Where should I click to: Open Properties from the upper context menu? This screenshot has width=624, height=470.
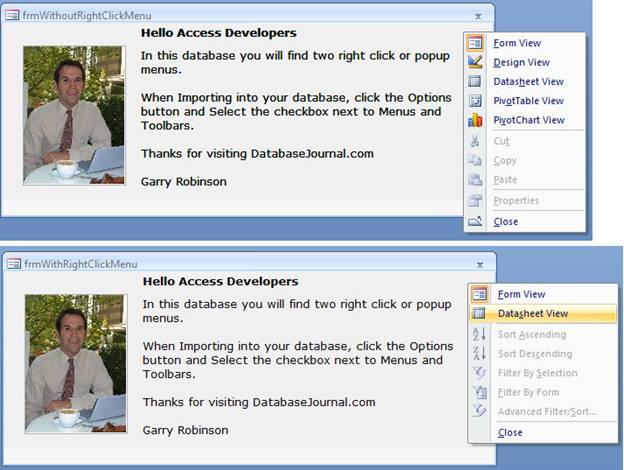516,201
